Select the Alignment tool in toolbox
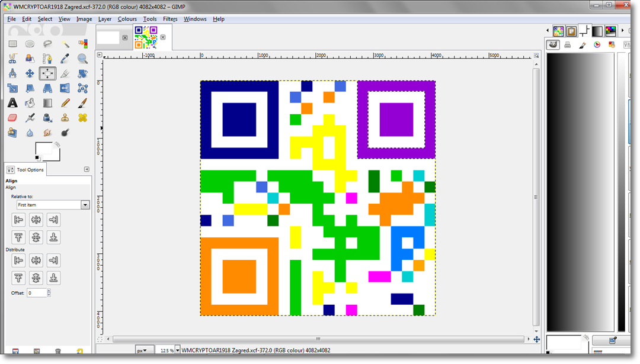 (x=47, y=73)
